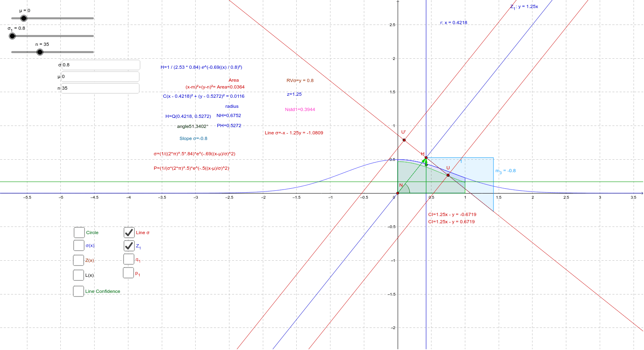Viewport: 644px width, 350px height.
Task: Toggle the σ(x) checkbox
Action: click(x=79, y=245)
